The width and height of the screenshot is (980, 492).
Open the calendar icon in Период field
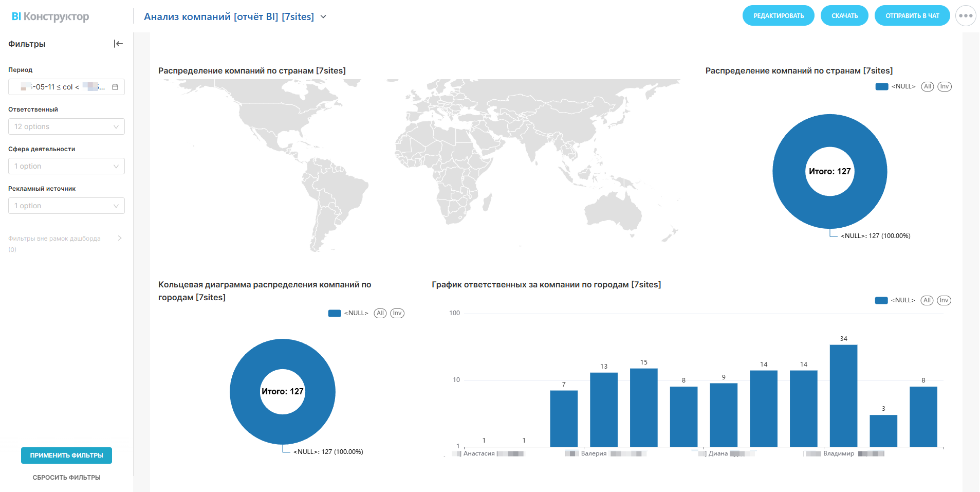[115, 87]
